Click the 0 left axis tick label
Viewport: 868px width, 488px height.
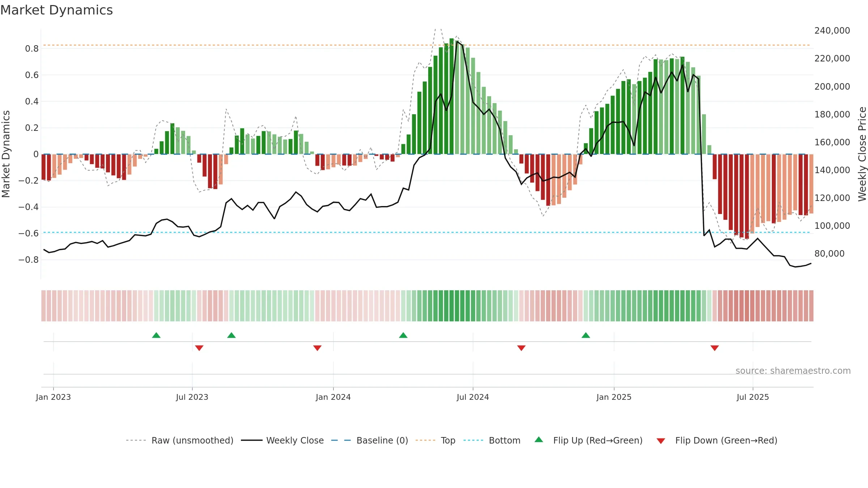(36, 154)
